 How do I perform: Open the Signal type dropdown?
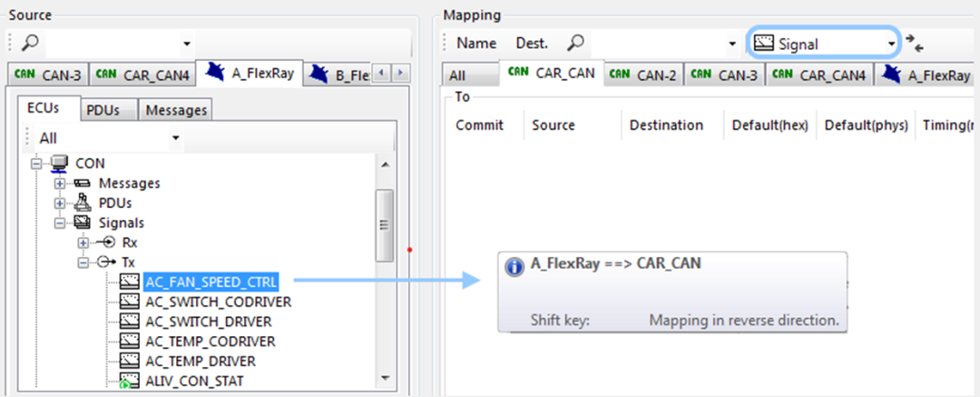click(824, 44)
